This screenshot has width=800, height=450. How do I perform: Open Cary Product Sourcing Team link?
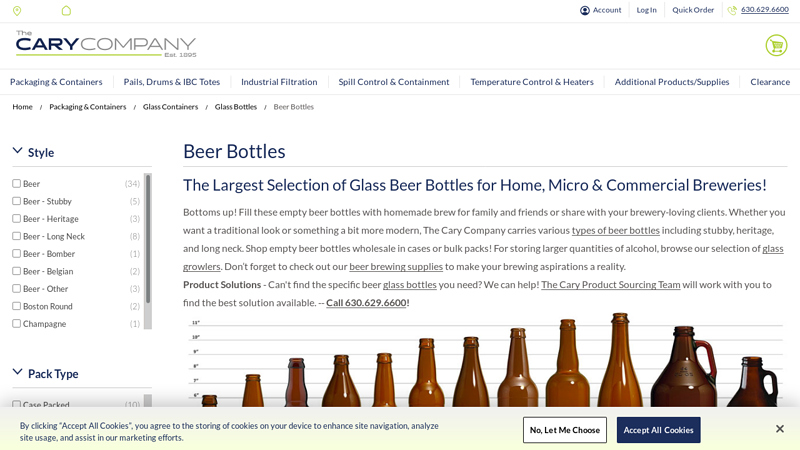point(611,285)
